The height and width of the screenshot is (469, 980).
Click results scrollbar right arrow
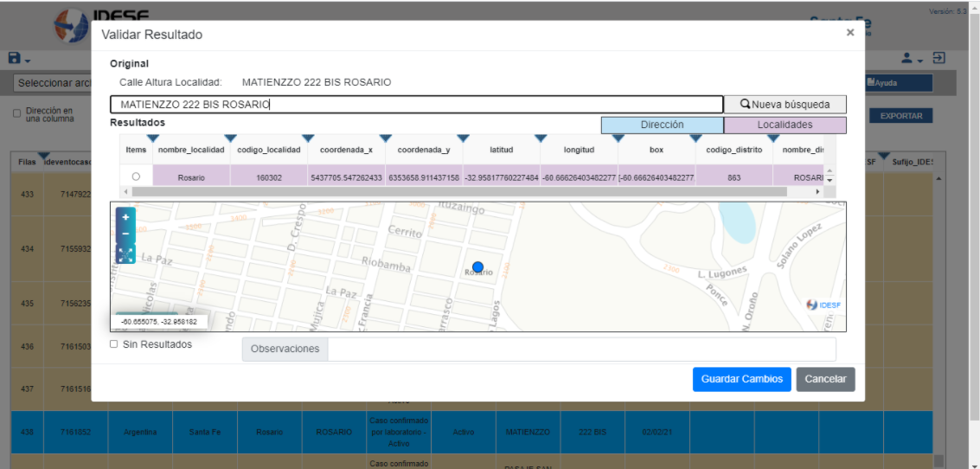817,192
